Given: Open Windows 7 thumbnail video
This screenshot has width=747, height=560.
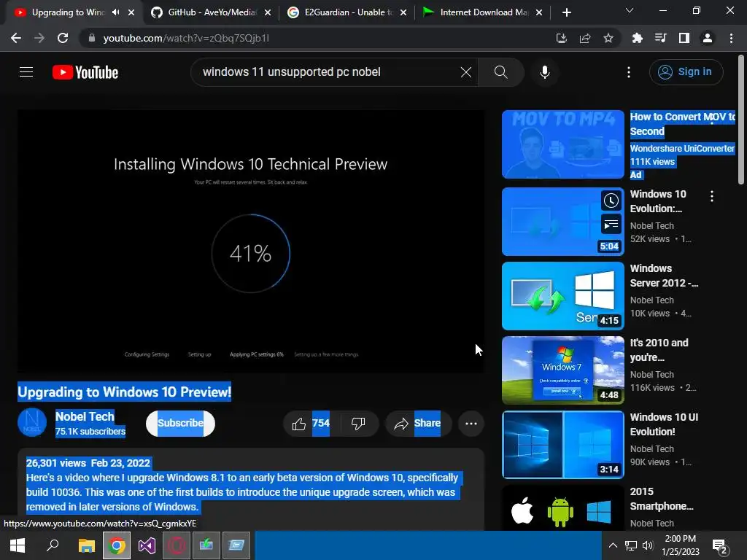Looking at the screenshot, I should coord(562,370).
